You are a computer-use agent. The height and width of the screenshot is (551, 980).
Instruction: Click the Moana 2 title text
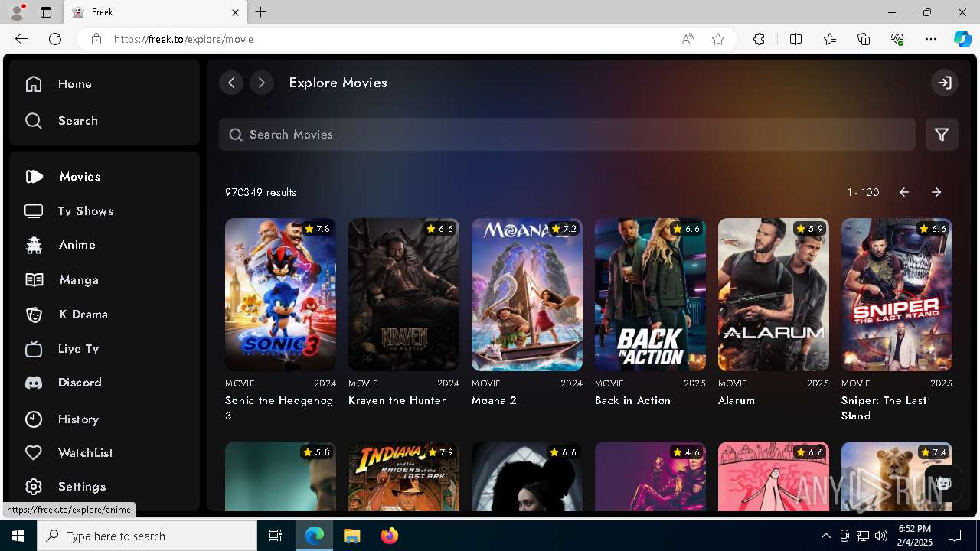click(495, 400)
